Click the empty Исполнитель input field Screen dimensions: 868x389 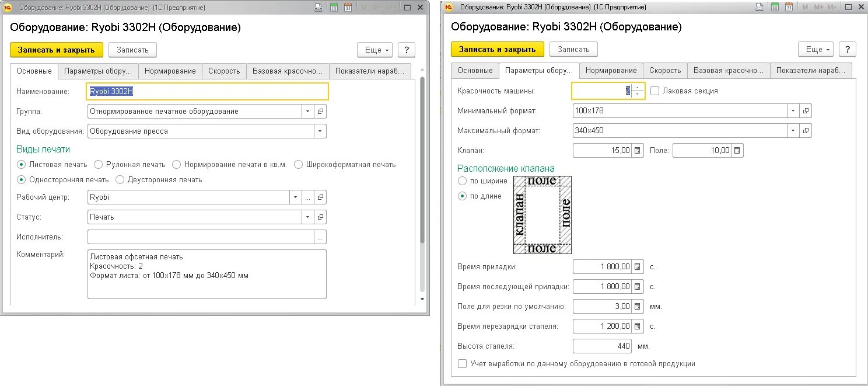click(201, 237)
